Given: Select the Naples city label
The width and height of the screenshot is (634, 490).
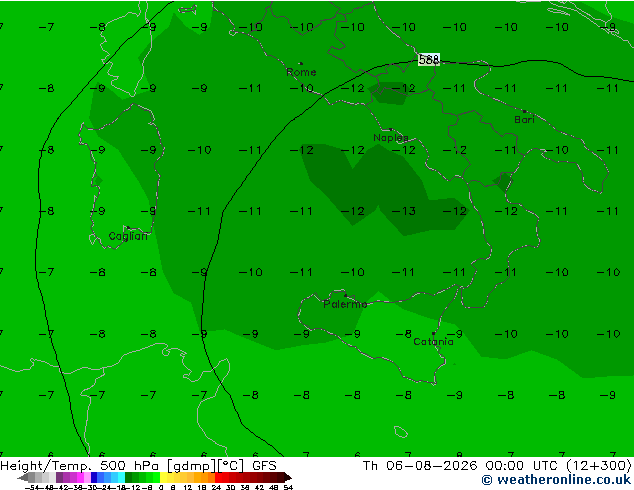Looking at the screenshot, I should 391,138.
